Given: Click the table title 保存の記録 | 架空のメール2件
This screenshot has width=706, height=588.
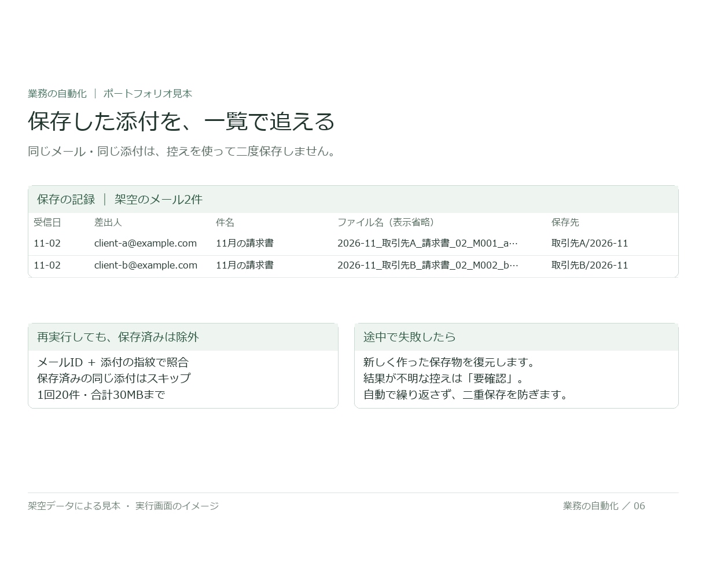Looking at the screenshot, I should 120,200.
